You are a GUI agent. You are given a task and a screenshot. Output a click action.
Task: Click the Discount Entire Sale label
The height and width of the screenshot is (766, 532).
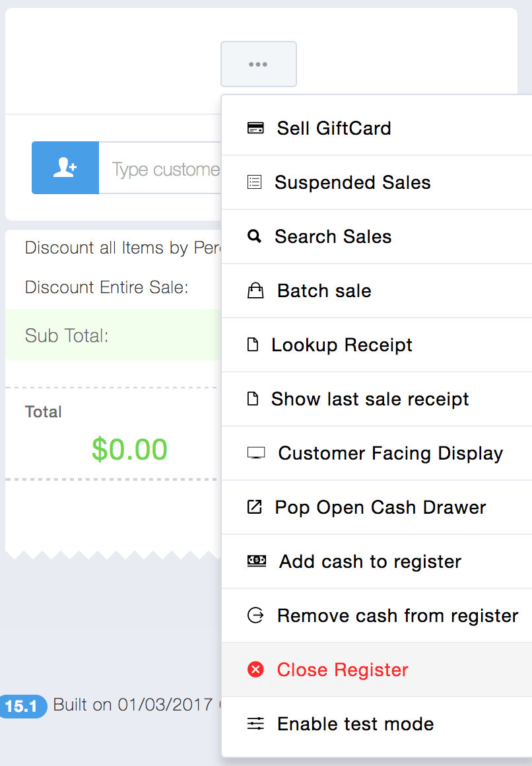pyautogui.click(x=106, y=287)
